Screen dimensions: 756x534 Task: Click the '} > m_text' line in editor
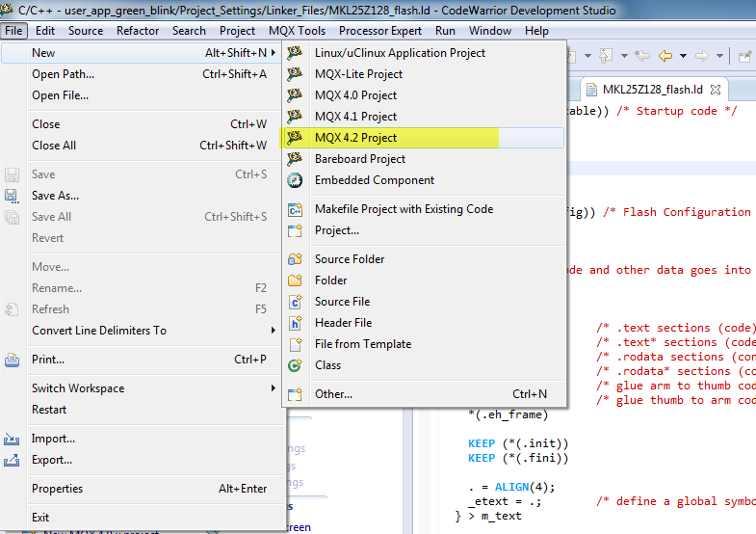point(488,516)
